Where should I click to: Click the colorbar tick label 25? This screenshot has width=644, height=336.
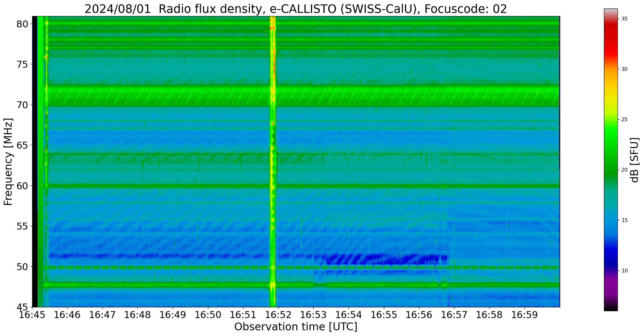point(624,120)
